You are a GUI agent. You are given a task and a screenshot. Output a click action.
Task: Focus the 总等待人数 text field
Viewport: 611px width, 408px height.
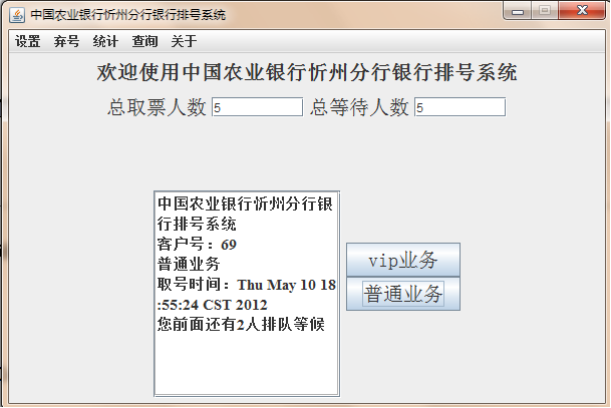[460, 107]
